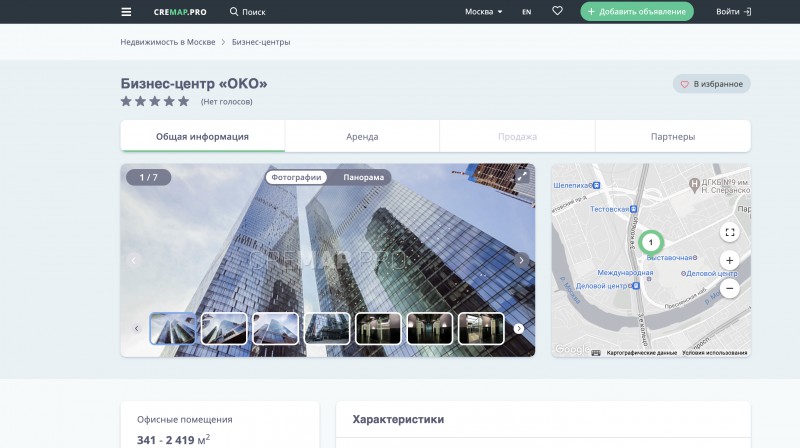Expand the Москва city dropdown
This screenshot has height=448, width=800.
[483, 12]
